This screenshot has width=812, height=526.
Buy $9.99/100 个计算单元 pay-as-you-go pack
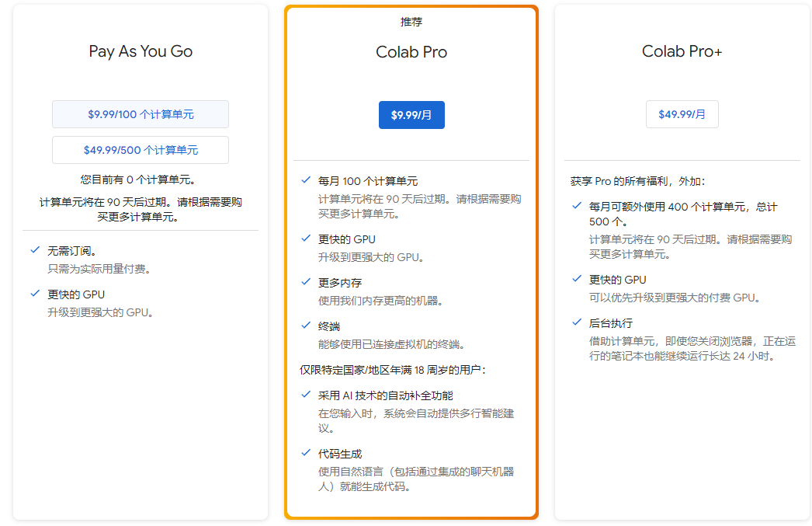click(141, 114)
